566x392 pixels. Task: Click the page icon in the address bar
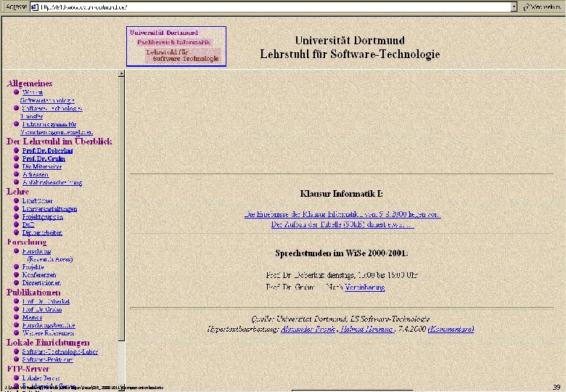tap(35, 7)
